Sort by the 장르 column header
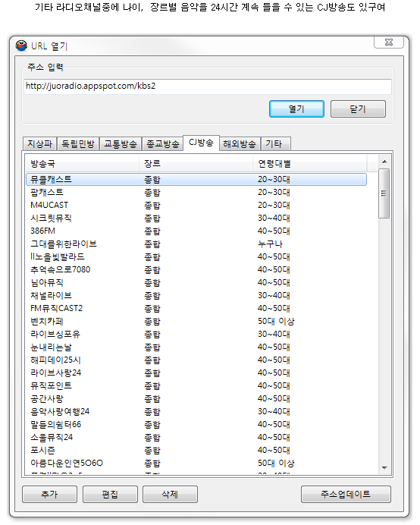 (x=196, y=164)
